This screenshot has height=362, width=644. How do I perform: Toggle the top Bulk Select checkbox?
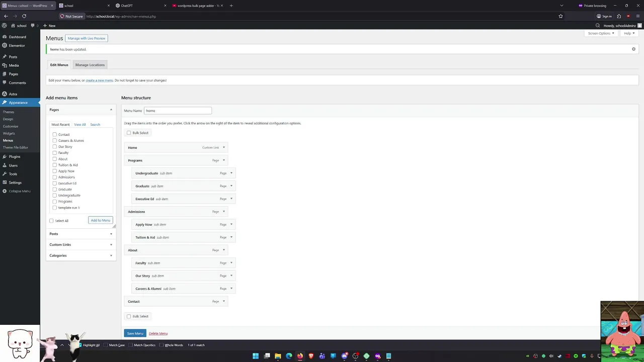129,133
